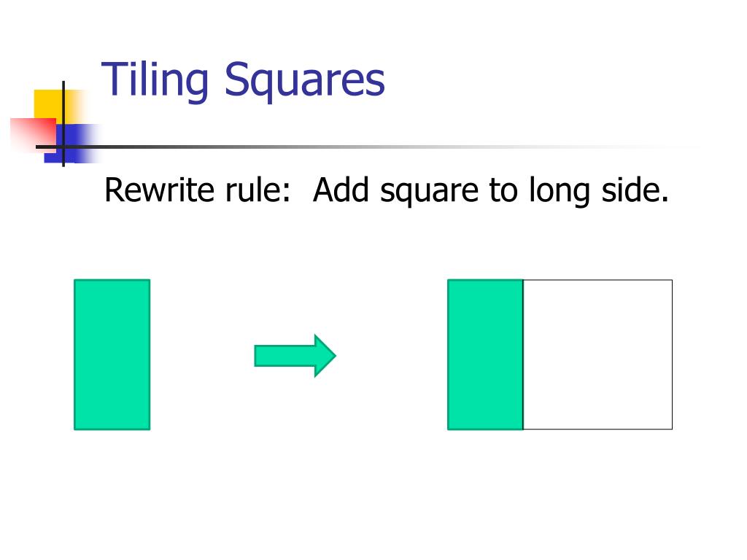The width and height of the screenshot is (747, 560).
Task: Click the green right-pointing arrow shape
Action: point(295,356)
